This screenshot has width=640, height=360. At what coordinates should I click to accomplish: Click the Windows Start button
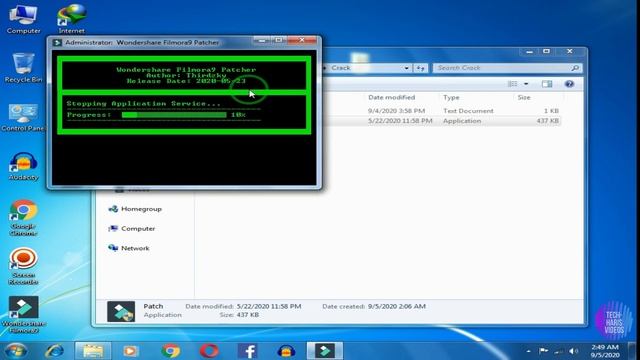16,351
